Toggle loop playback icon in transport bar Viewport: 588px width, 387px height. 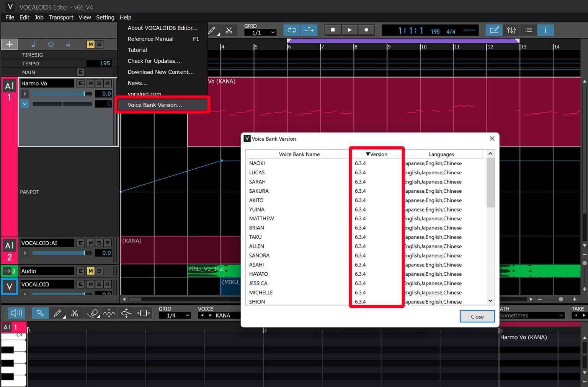click(x=291, y=30)
